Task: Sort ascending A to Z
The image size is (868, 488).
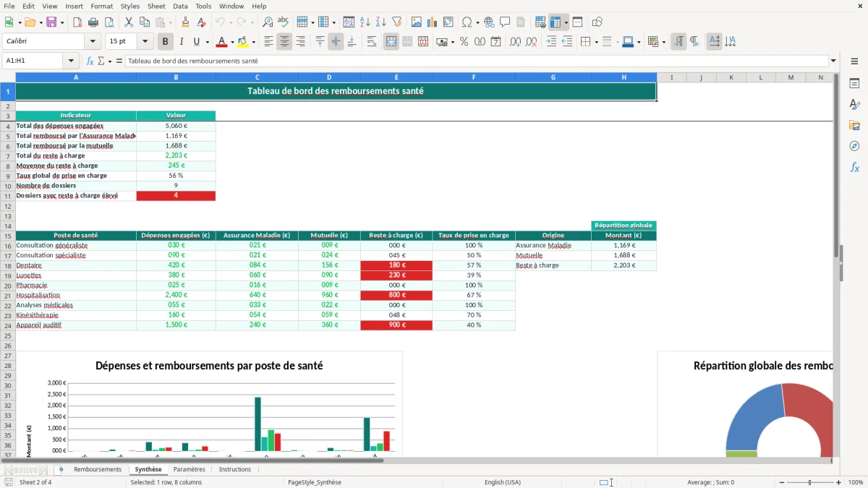Action: [365, 22]
